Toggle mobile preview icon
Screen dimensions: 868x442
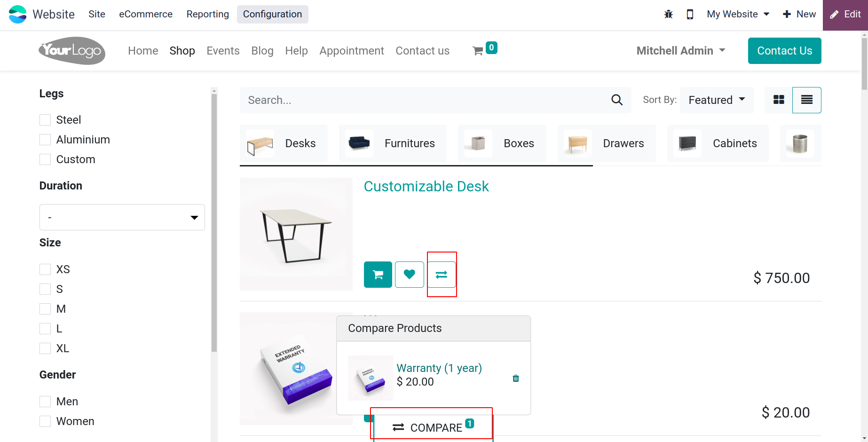[x=690, y=14]
